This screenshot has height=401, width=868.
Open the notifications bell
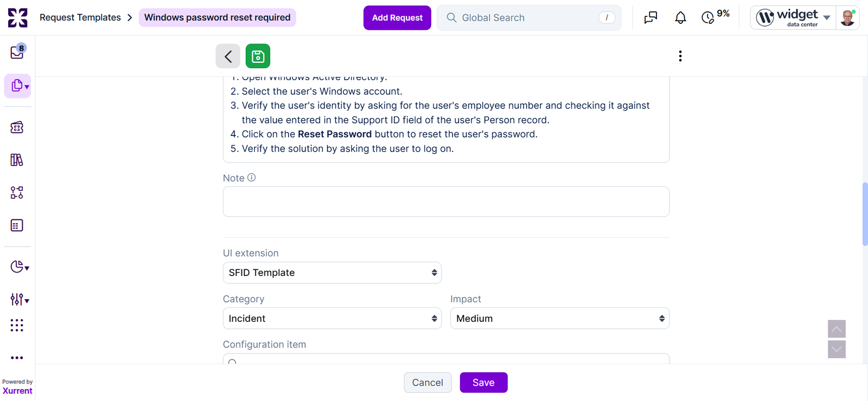[x=680, y=18]
